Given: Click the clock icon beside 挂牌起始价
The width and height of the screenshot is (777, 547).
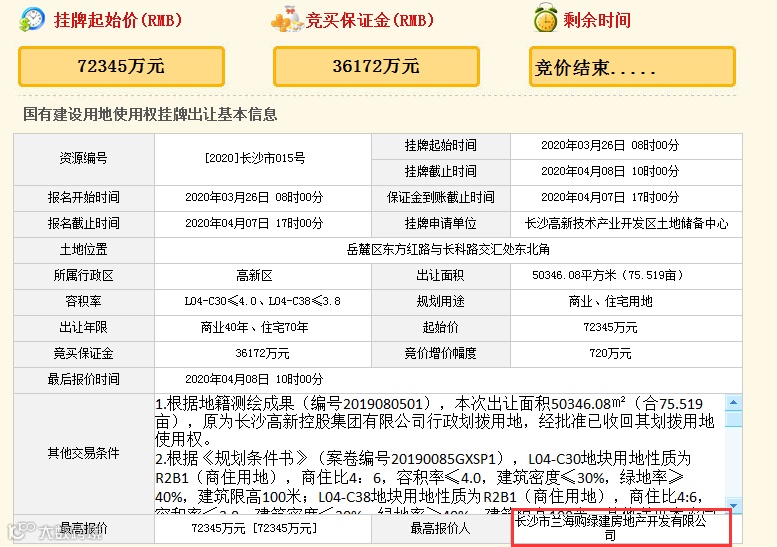Looking at the screenshot, I should coord(32,19).
